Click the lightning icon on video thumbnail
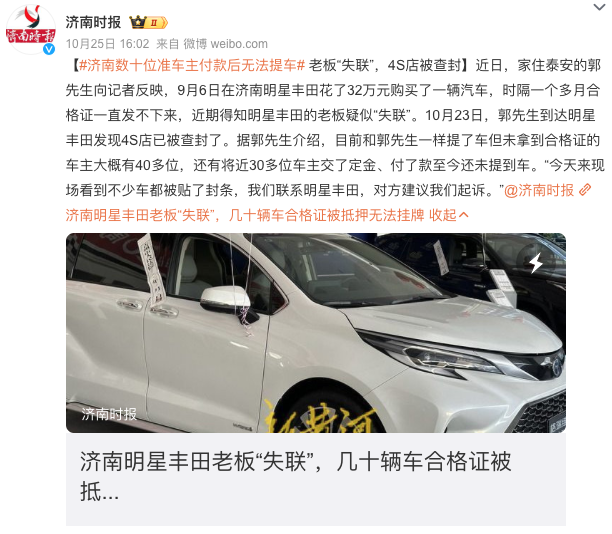The image size is (612, 534). [x=536, y=263]
